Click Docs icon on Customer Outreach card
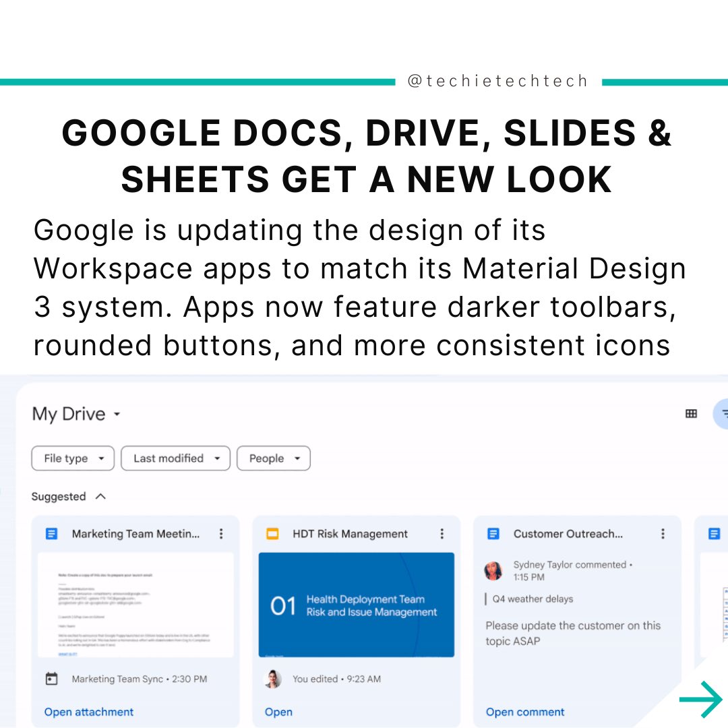728x728 pixels. click(493, 533)
